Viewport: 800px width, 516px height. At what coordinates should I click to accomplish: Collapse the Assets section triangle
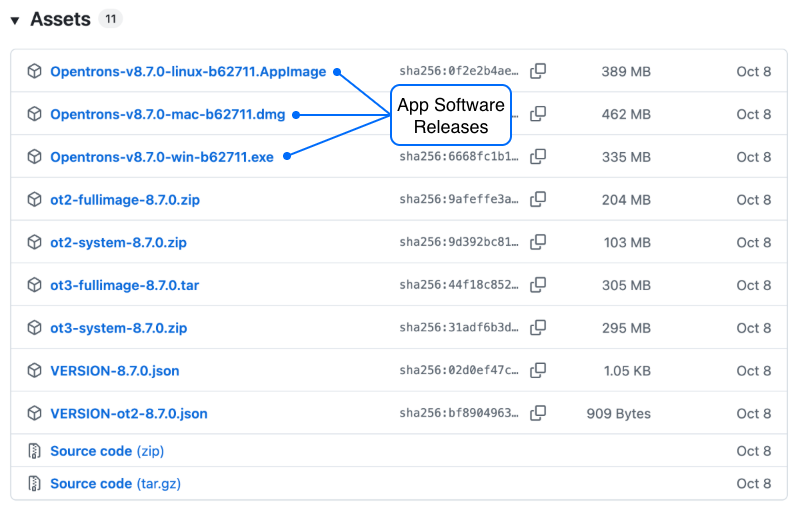point(15,20)
